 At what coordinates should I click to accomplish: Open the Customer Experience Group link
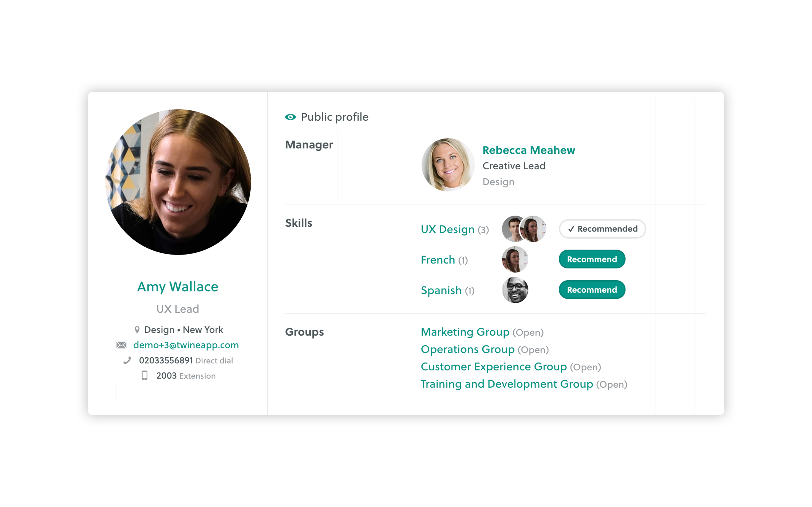pyautogui.click(x=494, y=367)
